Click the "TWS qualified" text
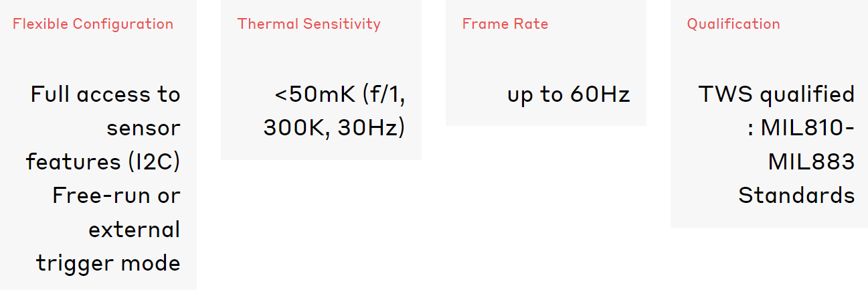The width and height of the screenshot is (868, 290). tap(777, 94)
